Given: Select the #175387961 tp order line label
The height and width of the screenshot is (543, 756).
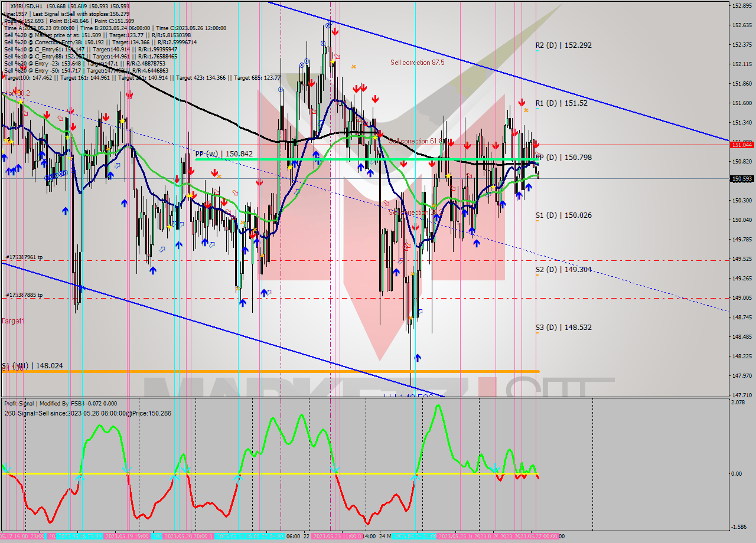Looking at the screenshot, I should click(24, 258).
